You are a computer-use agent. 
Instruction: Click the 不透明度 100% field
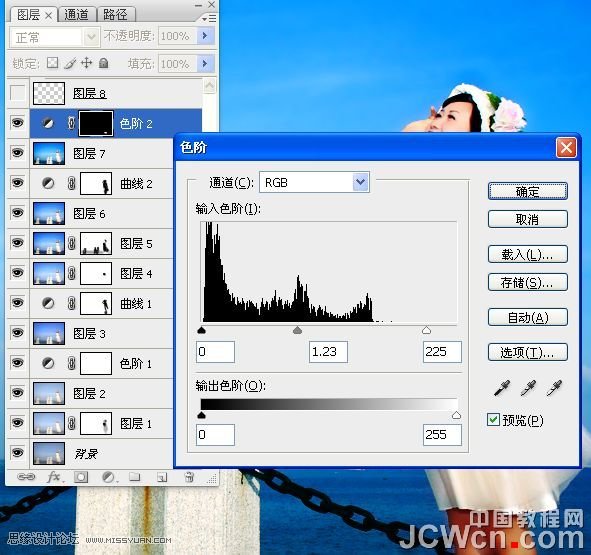(x=177, y=36)
